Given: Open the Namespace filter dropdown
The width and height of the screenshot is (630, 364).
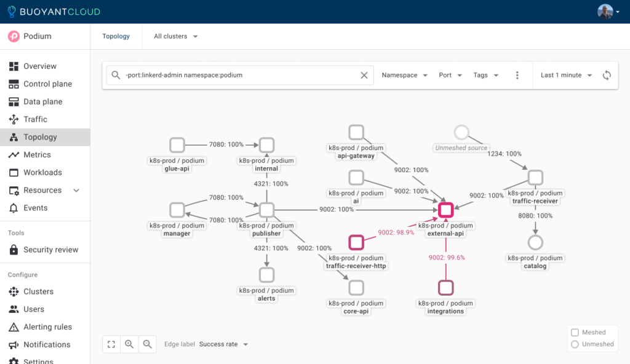Looking at the screenshot, I should coord(404,75).
